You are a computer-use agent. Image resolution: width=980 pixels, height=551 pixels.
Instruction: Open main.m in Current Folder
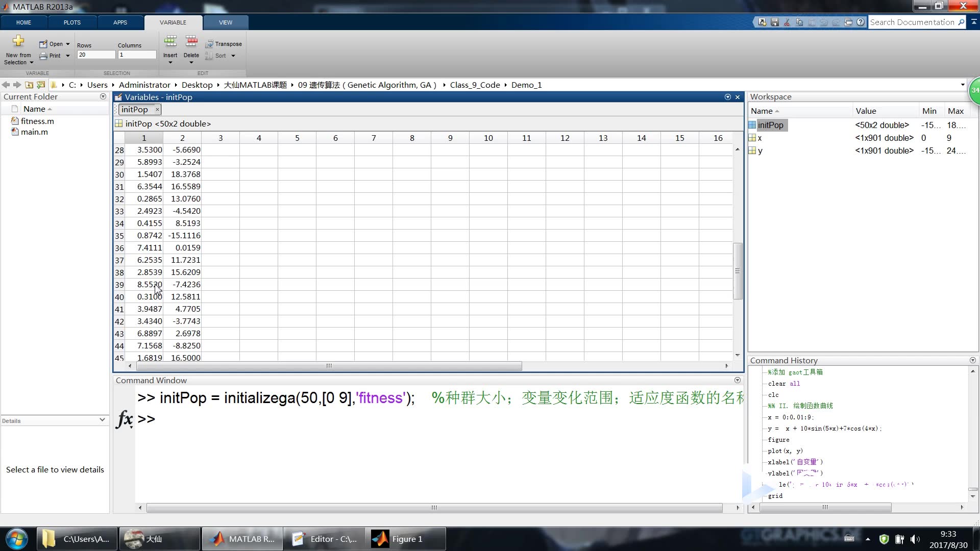34,132
